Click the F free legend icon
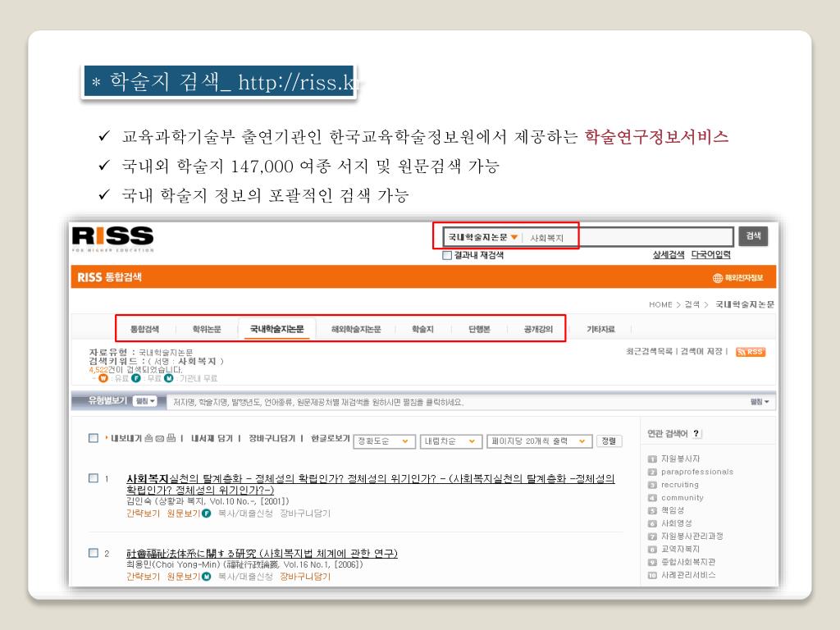 point(136,378)
